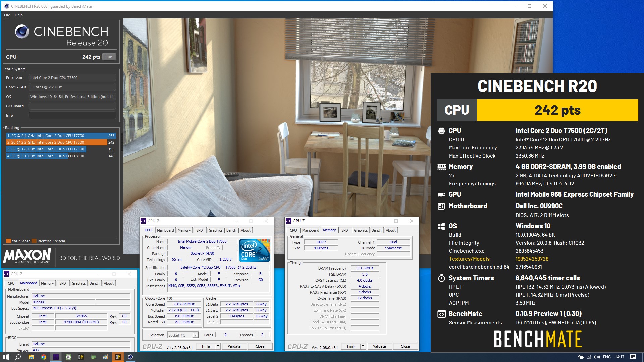
Task: Click the Processor field showing Core 2 Duo T7500
Action: pyautogui.click(x=72, y=78)
